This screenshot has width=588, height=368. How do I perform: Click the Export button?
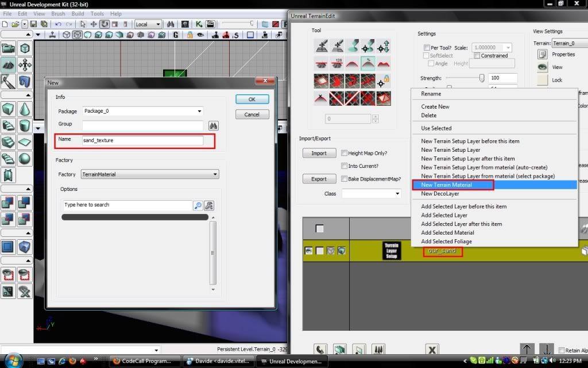[x=319, y=179]
